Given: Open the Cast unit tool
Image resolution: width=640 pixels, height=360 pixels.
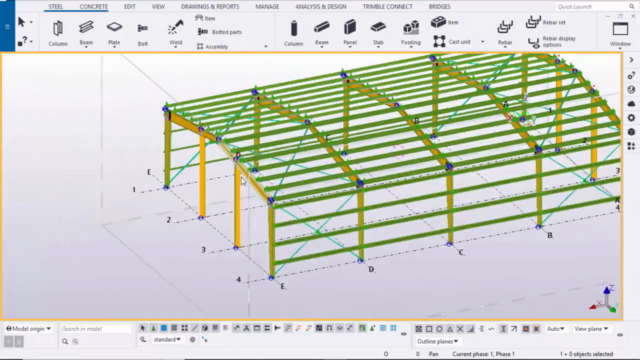Looking at the screenshot, I should coord(452,42).
